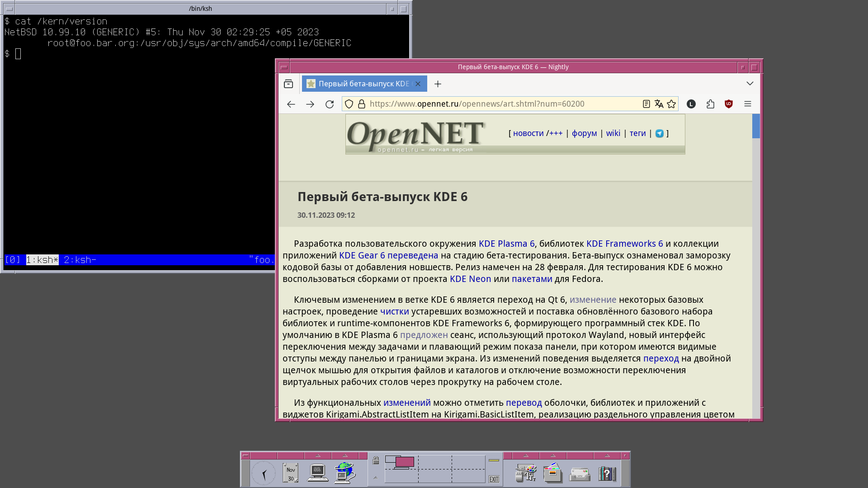Toggle bookmark star for this page
The image size is (868, 488).
tap(671, 104)
